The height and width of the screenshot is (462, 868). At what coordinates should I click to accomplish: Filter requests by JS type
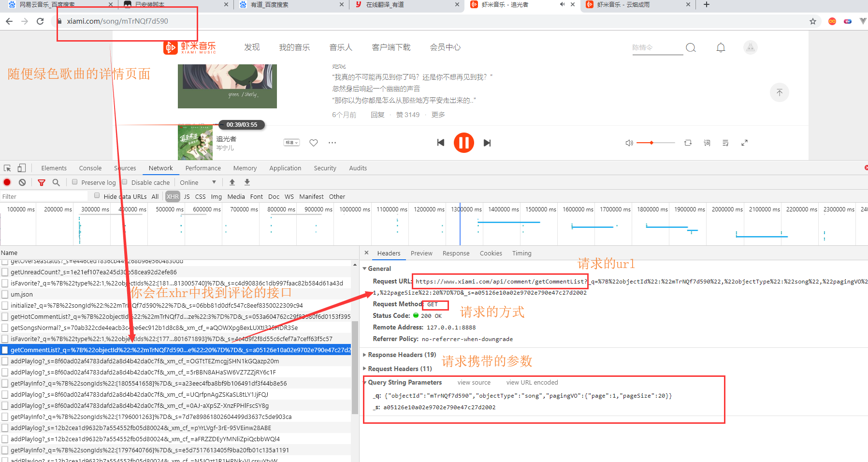tap(187, 196)
